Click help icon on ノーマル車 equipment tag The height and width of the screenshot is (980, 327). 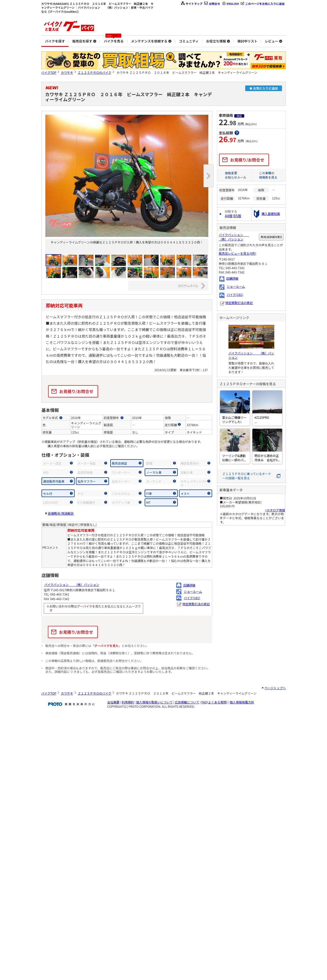click(174, 472)
